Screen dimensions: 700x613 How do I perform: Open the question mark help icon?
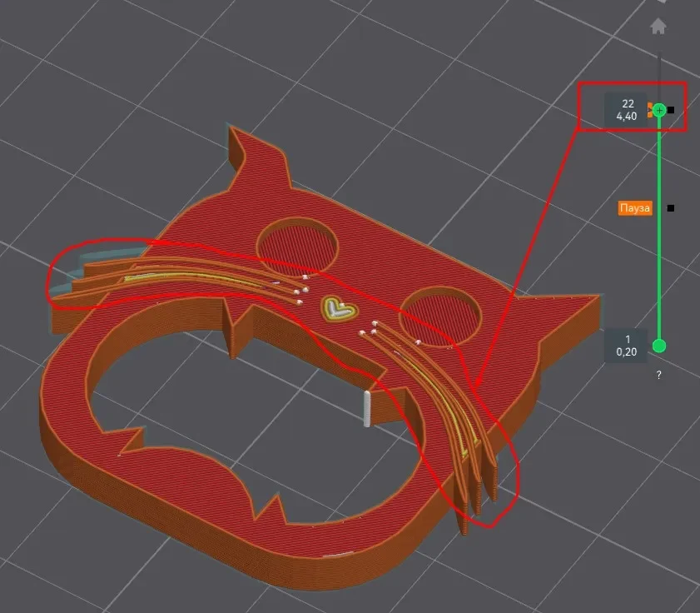click(659, 375)
